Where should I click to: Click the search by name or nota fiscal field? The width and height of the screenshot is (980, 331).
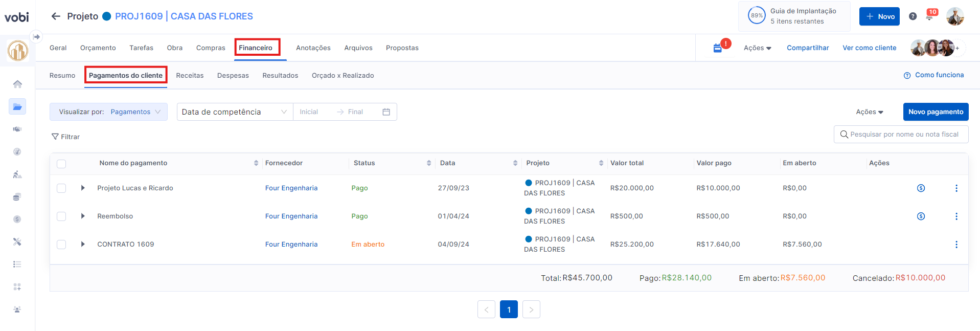[x=901, y=134]
